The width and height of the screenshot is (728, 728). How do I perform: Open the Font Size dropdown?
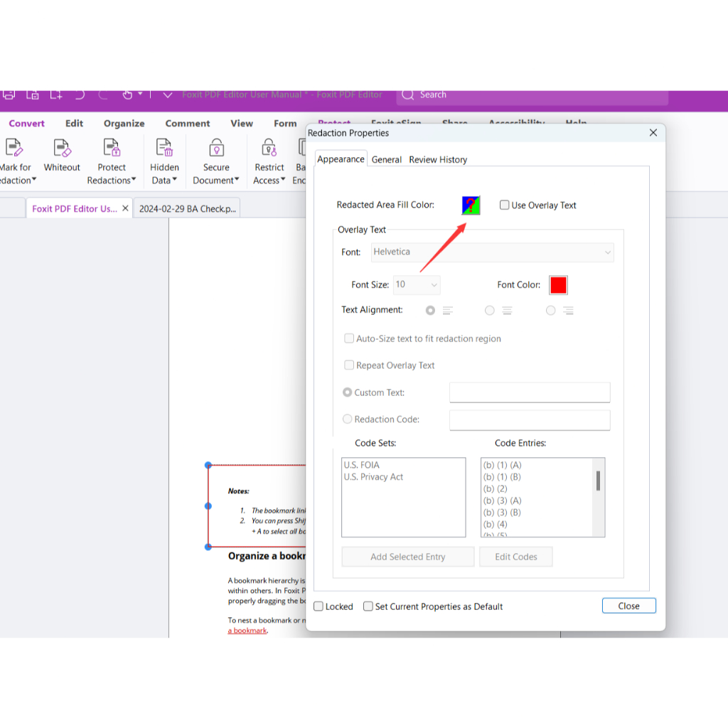417,285
